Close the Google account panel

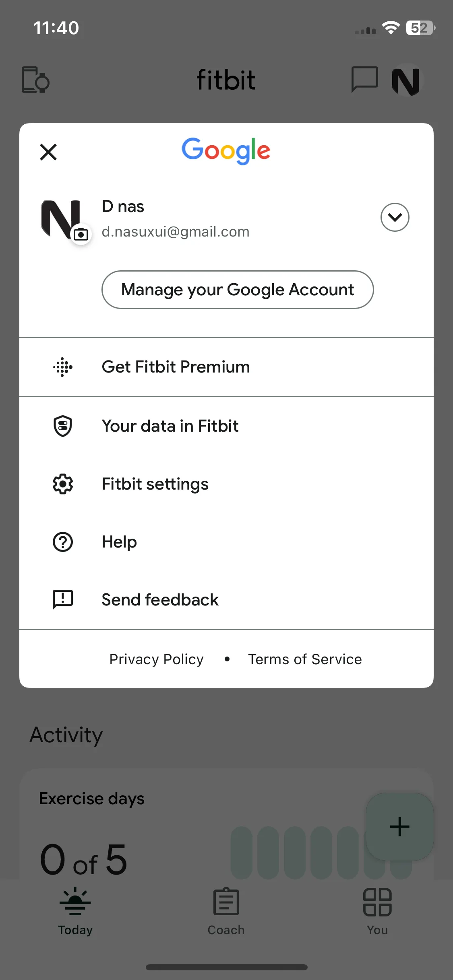tap(48, 152)
